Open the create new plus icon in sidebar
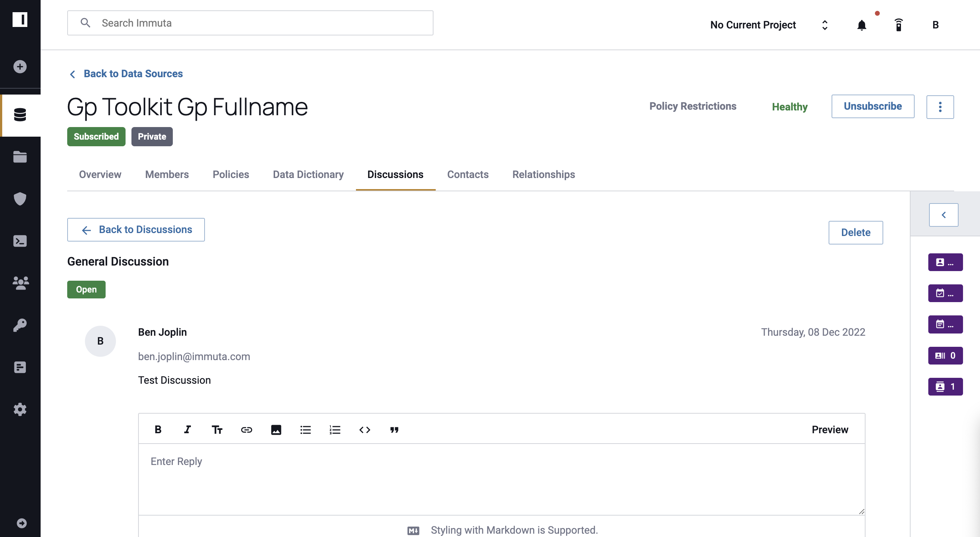This screenshot has height=537, width=980. click(x=20, y=66)
